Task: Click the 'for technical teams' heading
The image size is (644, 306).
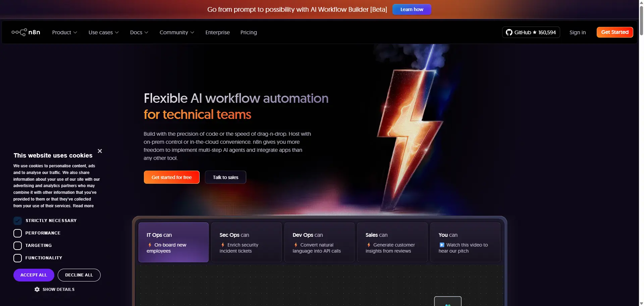Action: click(x=197, y=115)
